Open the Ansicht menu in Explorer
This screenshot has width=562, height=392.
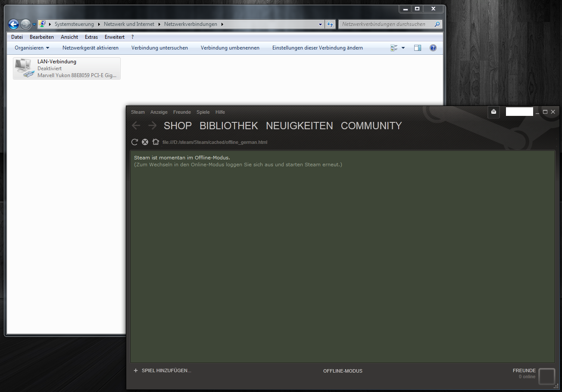(x=69, y=37)
